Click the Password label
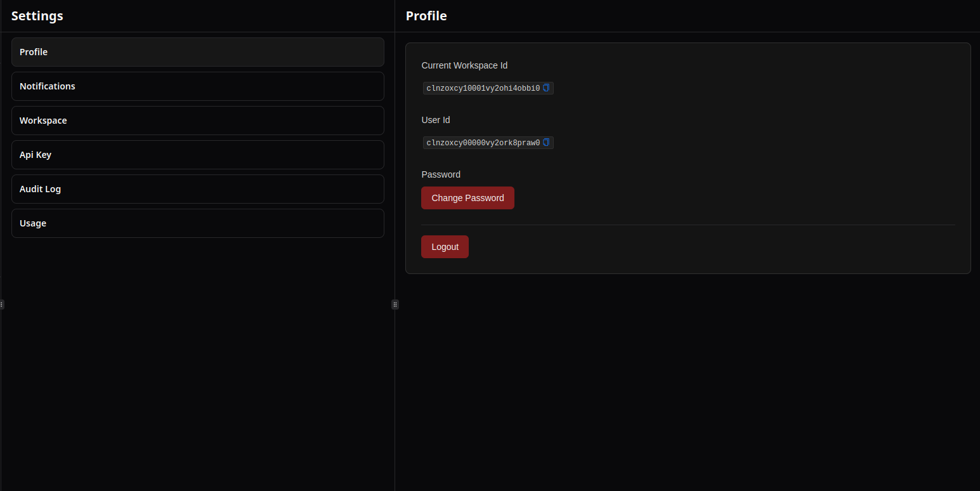 pos(441,174)
